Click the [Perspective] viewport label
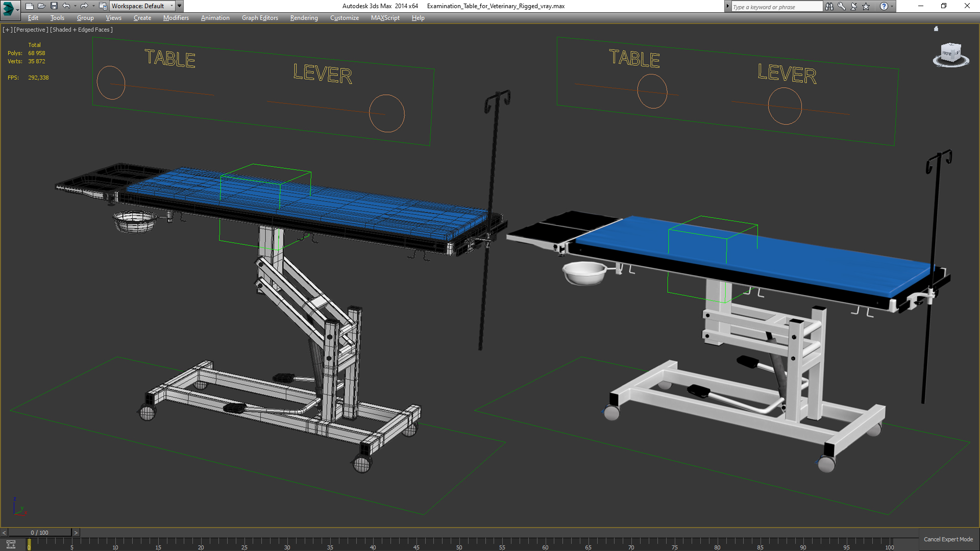The height and width of the screenshot is (551, 980). pos(31,30)
